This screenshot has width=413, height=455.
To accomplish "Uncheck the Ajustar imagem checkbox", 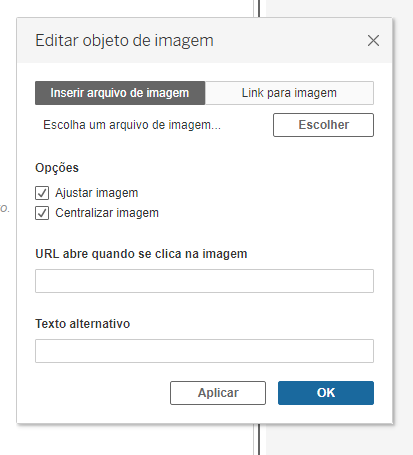I will [42, 193].
